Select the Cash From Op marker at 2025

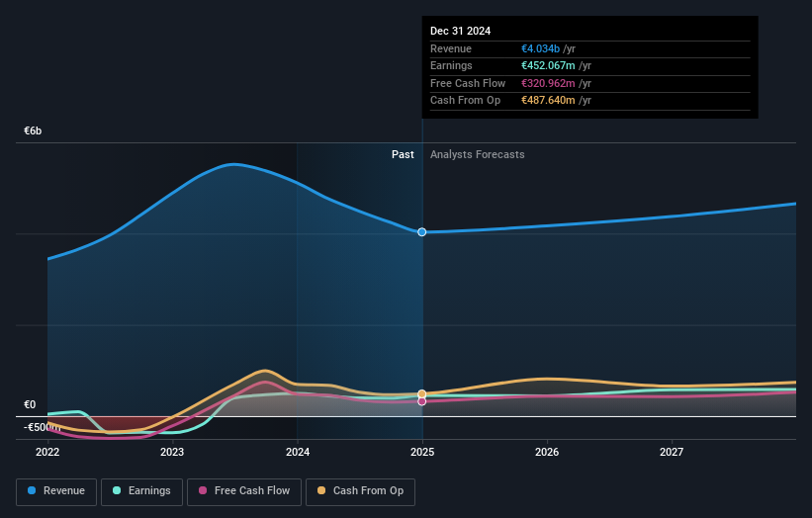[422, 393]
